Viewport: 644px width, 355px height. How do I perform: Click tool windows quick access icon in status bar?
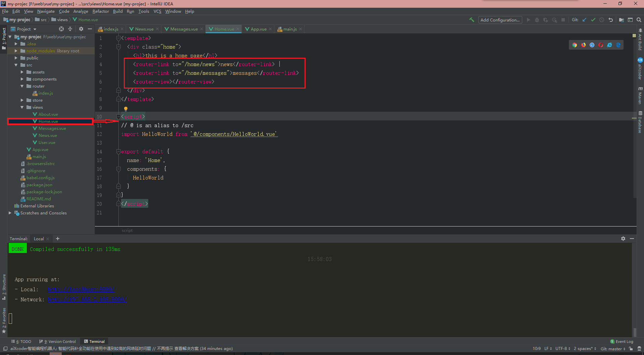(5, 349)
